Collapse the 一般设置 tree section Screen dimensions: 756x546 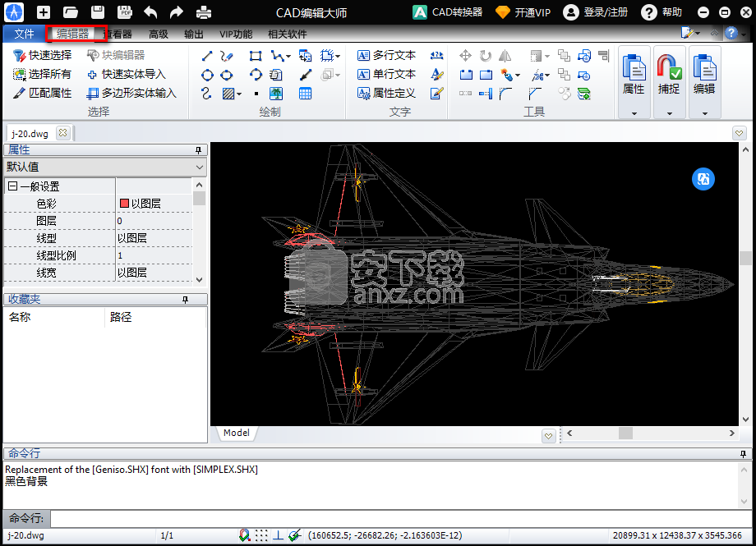(13, 186)
